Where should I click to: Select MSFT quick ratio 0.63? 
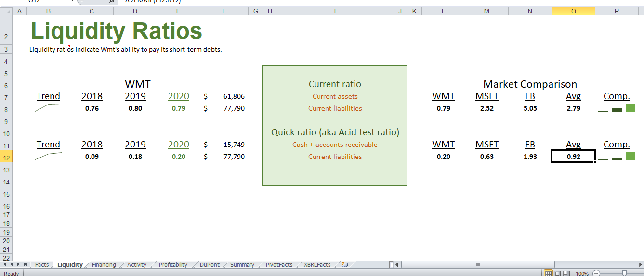pyautogui.click(x=487, y=157)
